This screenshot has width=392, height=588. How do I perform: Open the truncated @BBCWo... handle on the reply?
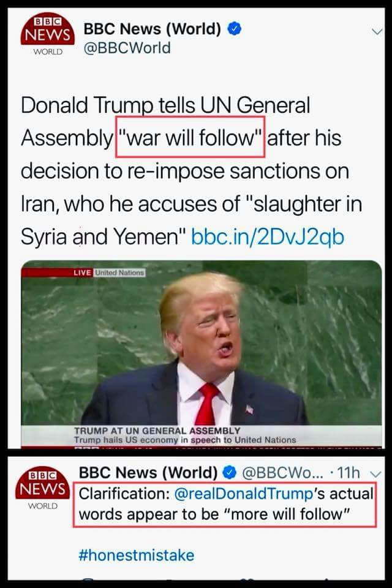click(282, 473)
